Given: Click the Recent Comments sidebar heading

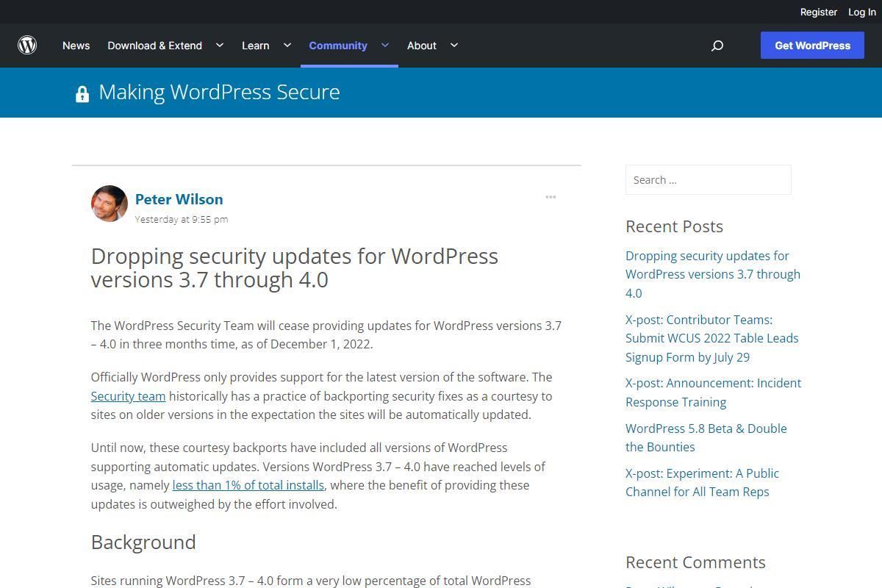Looking at the screenshot, I should (695, 562).
